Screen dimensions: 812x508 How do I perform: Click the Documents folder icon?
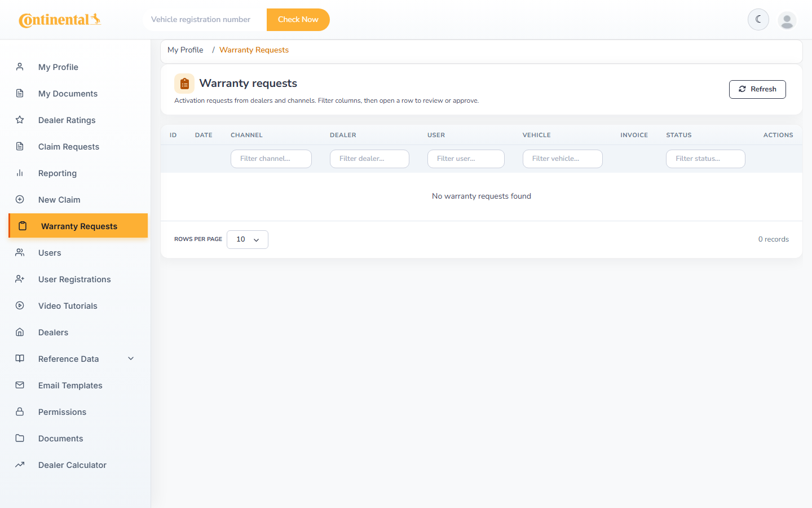coord(20,438)
